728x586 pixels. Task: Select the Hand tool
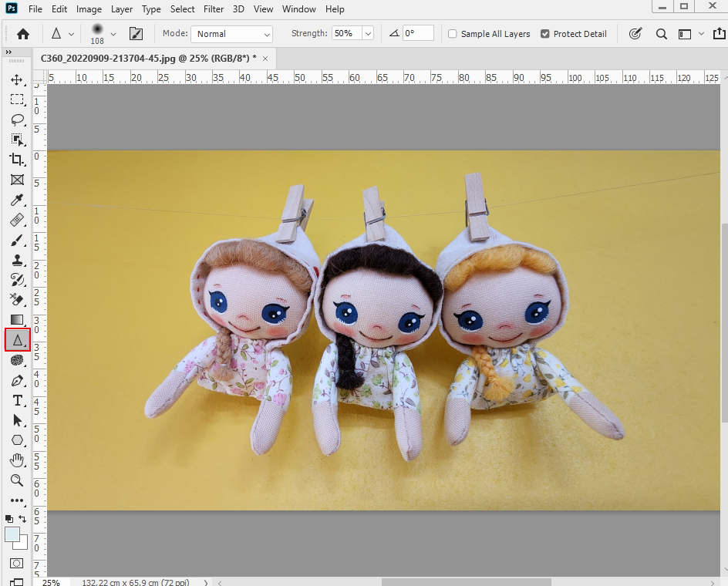click(x=17, y=460)
